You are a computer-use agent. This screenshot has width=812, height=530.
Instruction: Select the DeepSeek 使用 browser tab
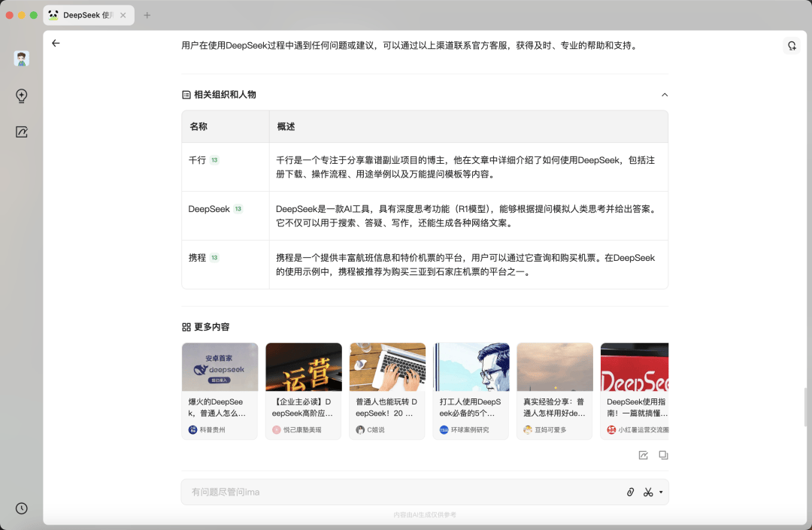[x=89, y=16]
